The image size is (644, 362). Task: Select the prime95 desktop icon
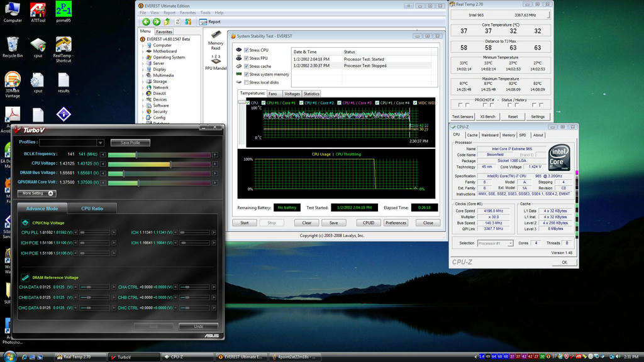(64, 13)
